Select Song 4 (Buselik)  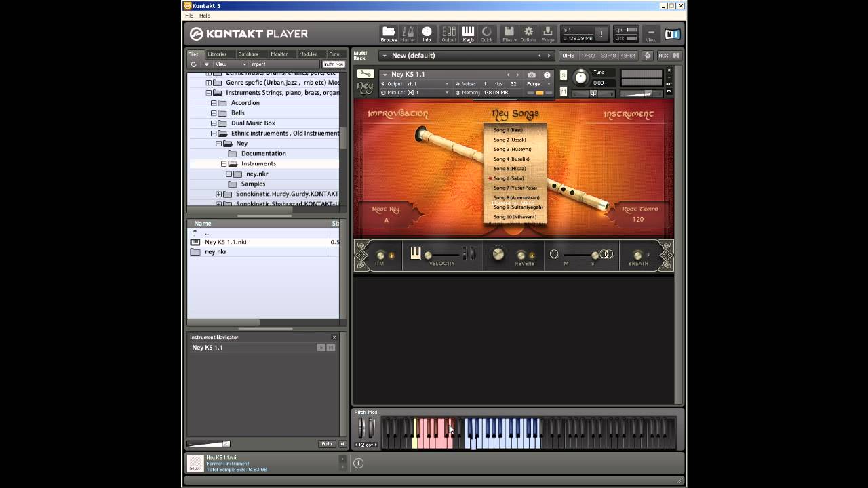pyautogui.click(x=511, y=159)
